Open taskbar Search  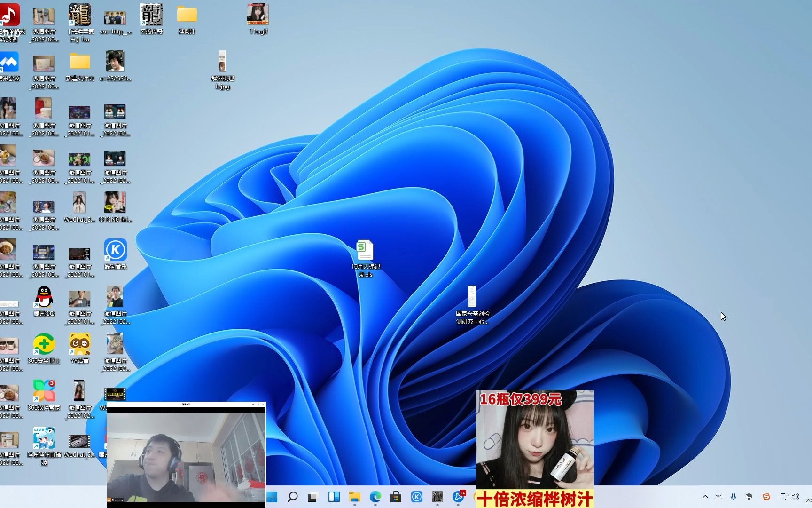292,497
